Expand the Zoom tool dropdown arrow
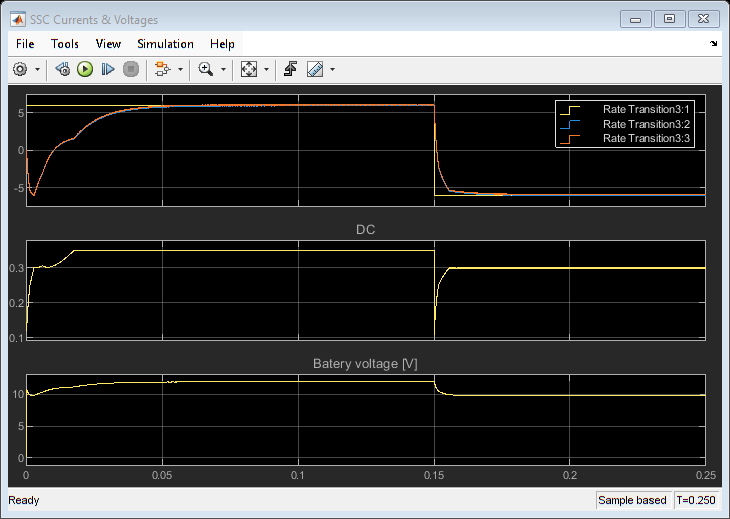Screen dimensions: 730x519 pos(223,70)
